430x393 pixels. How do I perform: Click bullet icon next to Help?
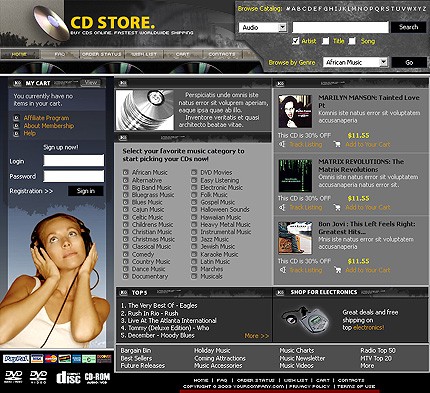click(x=16, y=133)
